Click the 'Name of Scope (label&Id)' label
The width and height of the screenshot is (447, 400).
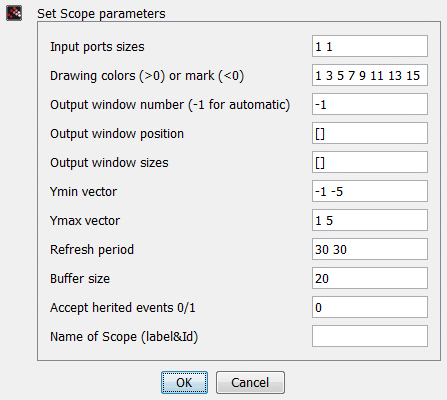[x=124, y=337]
